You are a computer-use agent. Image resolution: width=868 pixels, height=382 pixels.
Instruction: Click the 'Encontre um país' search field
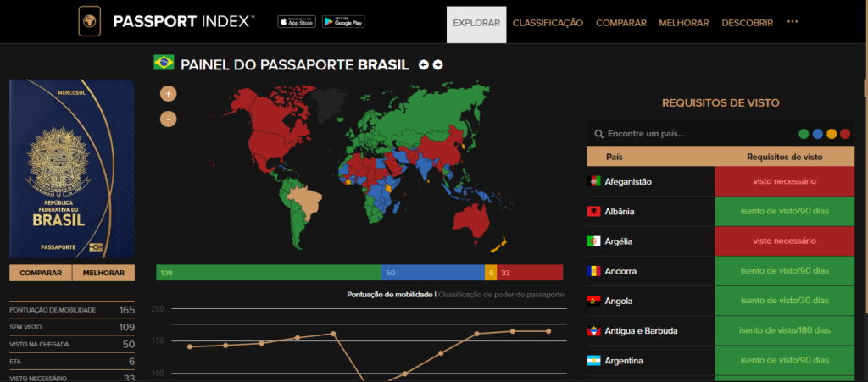coord(687,134)
